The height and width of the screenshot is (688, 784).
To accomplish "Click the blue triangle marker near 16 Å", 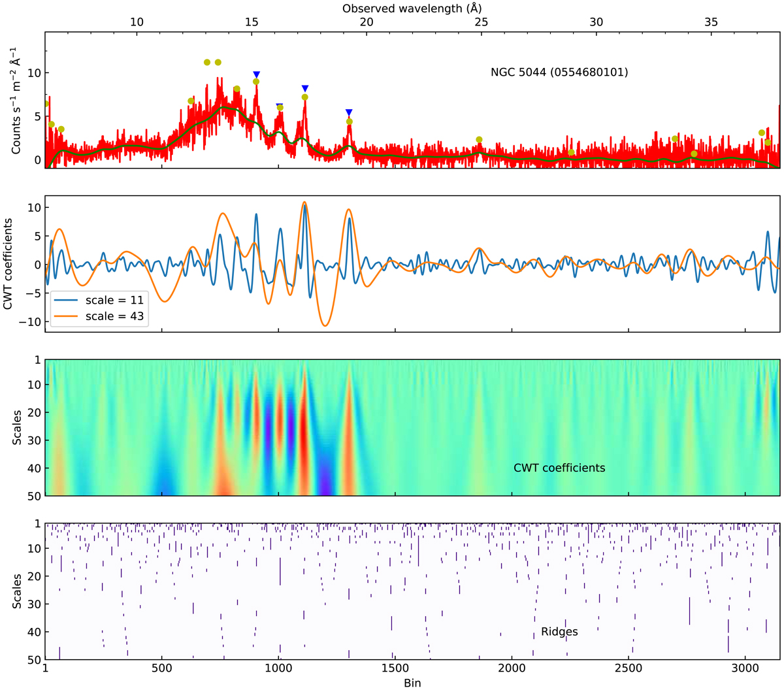I will pyautogui.click(x=280, y=106).
